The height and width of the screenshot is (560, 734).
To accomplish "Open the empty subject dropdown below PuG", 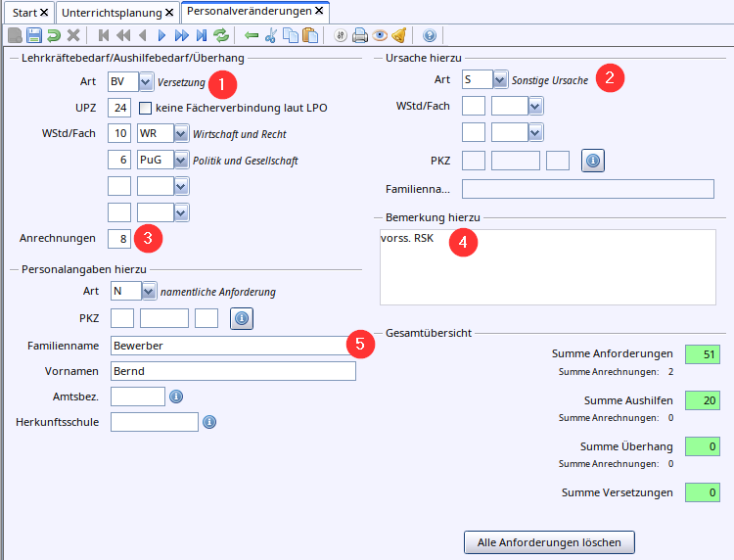I will 181,186.
